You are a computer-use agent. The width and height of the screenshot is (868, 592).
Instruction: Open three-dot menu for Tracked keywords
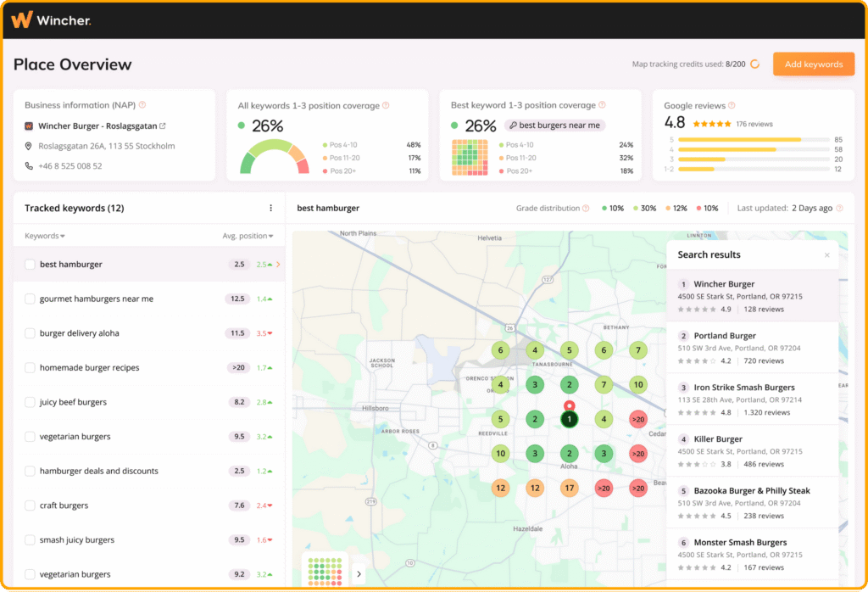coord(270,208)
